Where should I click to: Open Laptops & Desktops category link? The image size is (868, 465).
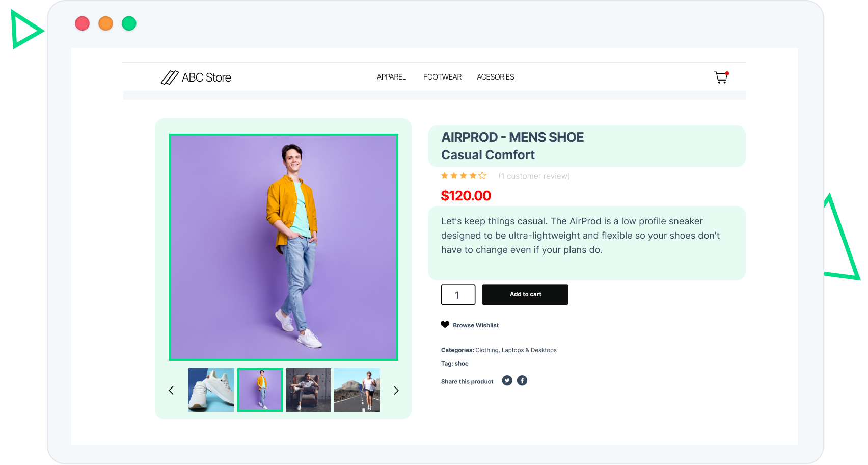point(529,350)
